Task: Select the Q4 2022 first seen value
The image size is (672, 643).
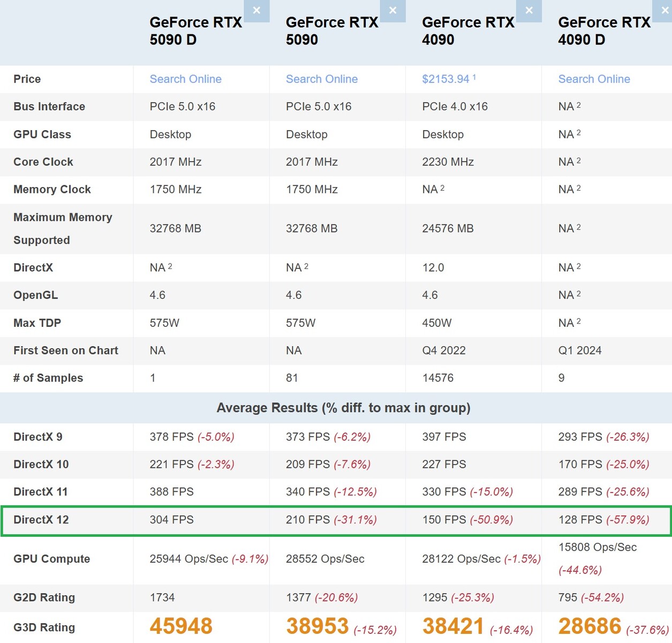Action: [444, 350]
